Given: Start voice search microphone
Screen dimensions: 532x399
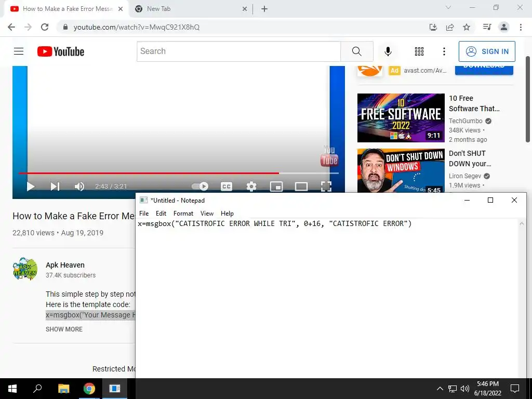Looking at the screenshot, I should [388, 51].
